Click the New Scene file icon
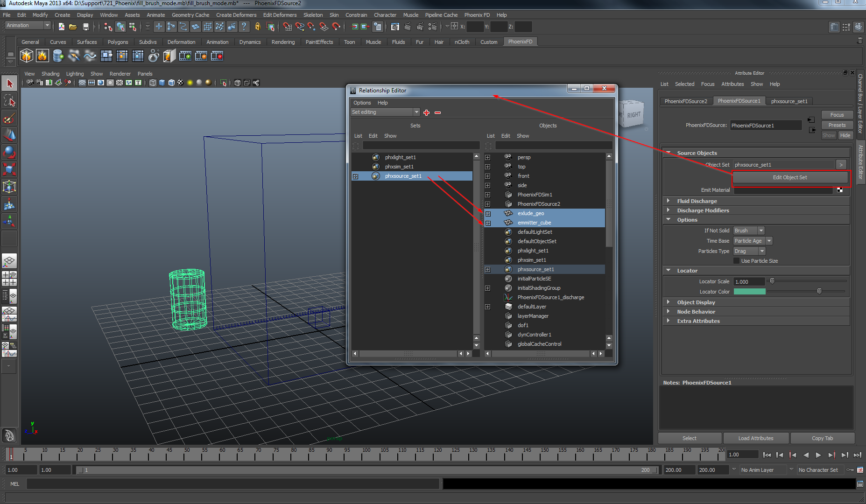 [x=61, y=27]
